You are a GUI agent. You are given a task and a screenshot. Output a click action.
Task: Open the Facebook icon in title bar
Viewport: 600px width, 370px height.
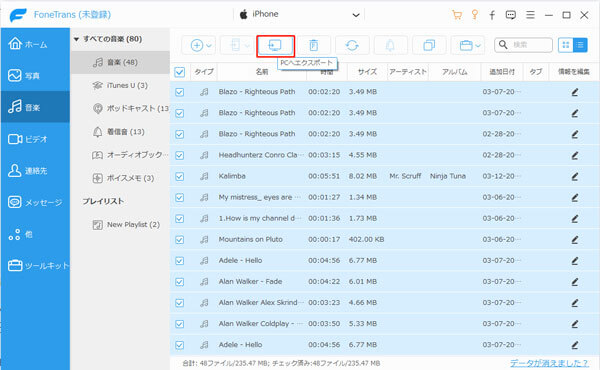[x=492, y=15]
